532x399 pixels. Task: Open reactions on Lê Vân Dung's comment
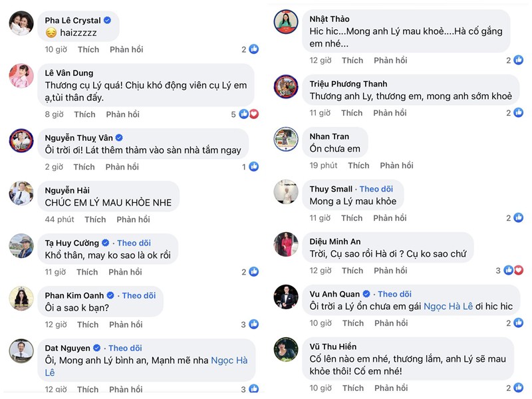coord(248,114)
